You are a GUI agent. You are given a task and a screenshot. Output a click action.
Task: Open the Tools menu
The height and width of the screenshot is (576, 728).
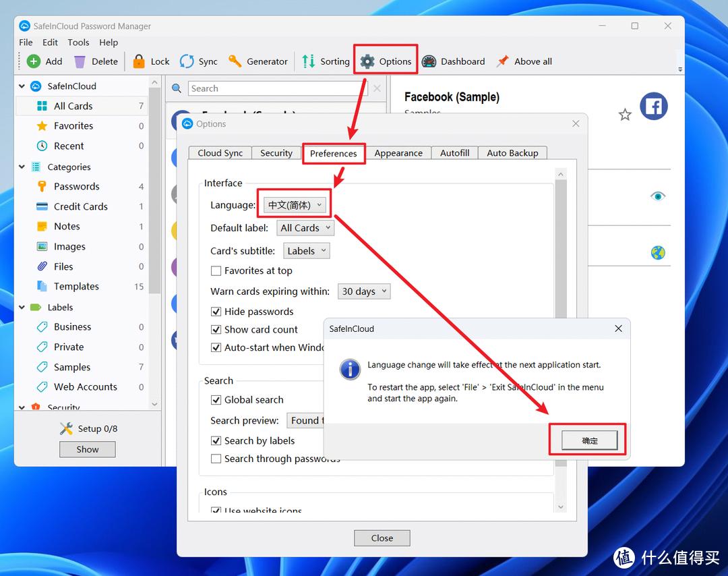[x=78, y=42]
